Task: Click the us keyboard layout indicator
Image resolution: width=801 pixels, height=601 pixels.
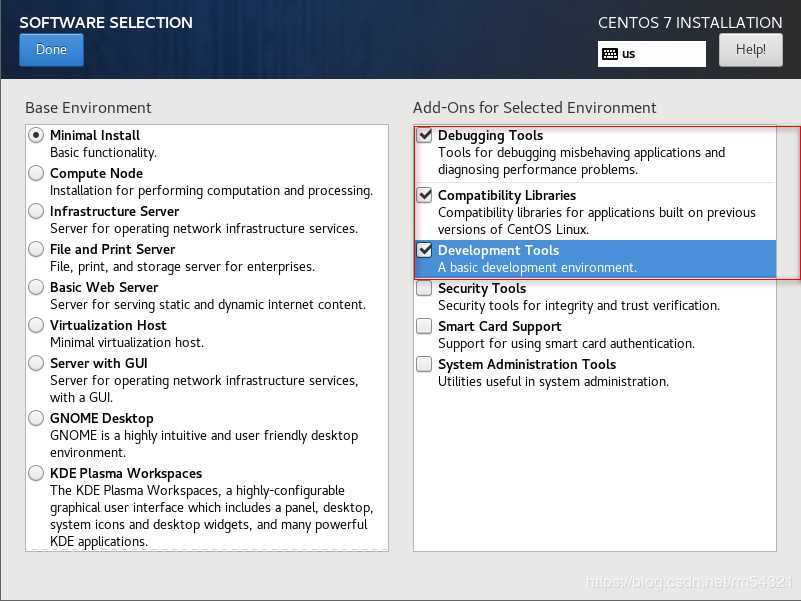Action: 651,54
